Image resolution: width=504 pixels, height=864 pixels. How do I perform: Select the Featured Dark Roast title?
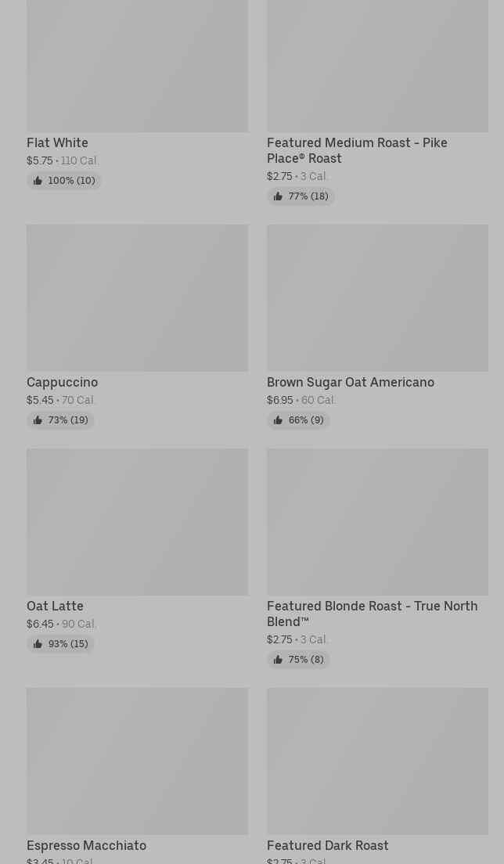pyautogui.click(x=327, y=846)
